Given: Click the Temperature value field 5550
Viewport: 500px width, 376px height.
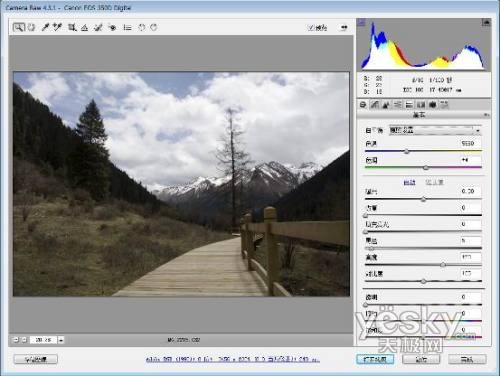Looking at the screenshot, I should pos(470,143).
